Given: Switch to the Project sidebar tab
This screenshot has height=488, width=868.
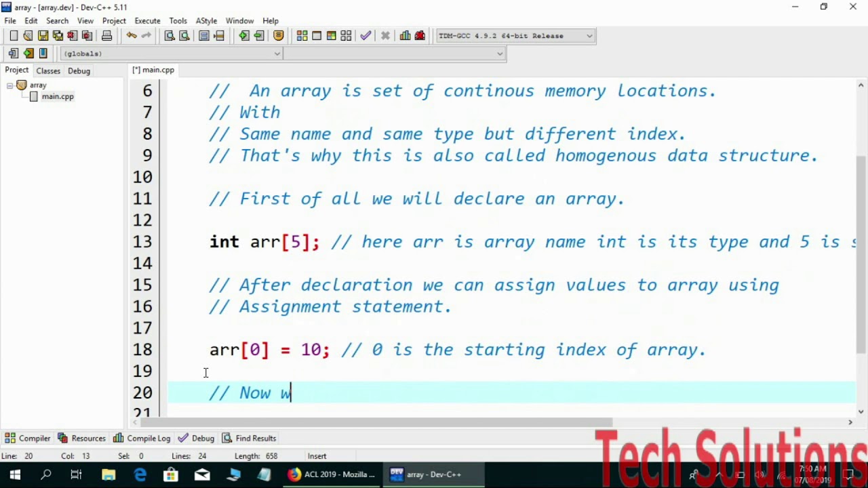Looking at the screenshot, I should pos(17,70).
